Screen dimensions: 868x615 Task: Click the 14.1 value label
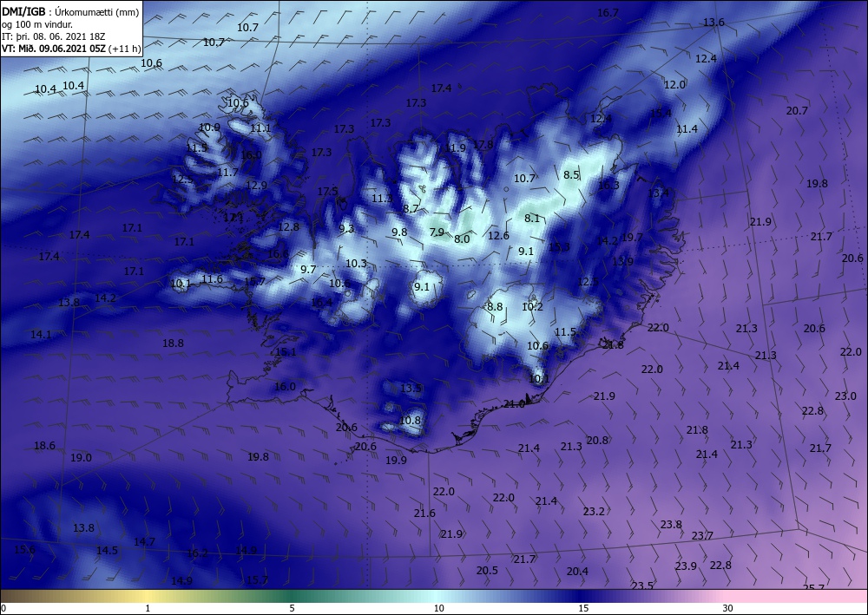[x=41, y=335]
